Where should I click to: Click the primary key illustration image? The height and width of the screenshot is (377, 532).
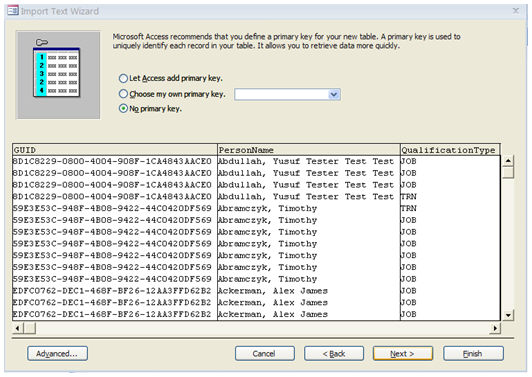coord(58,75)
